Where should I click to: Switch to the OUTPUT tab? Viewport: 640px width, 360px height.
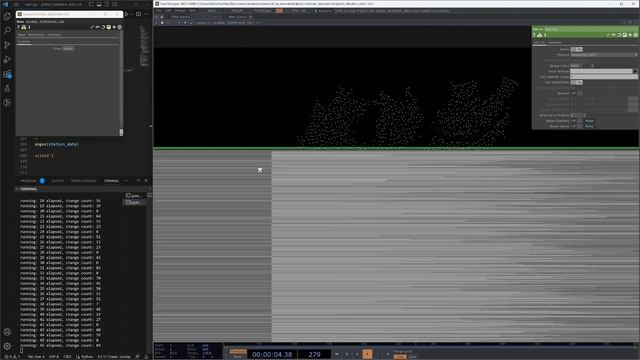[x=57, y=180]
